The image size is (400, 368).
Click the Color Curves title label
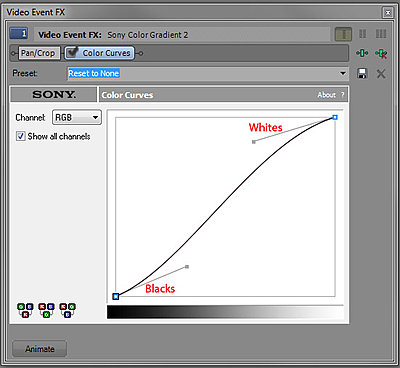coord(127,95)
